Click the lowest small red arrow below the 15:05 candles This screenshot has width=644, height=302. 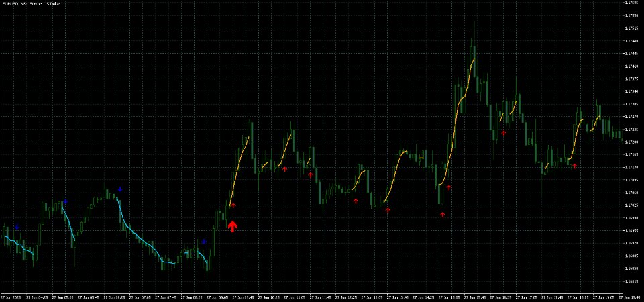tap(442, 215)
